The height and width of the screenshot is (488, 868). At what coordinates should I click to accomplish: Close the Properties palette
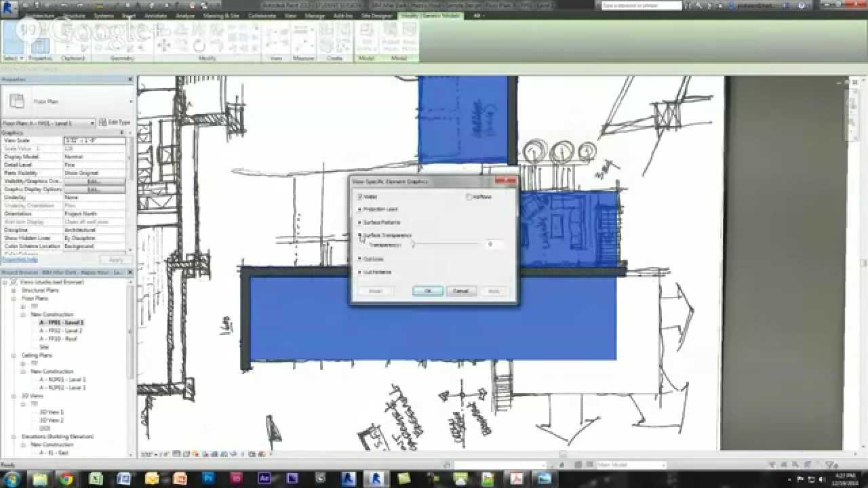130,79
